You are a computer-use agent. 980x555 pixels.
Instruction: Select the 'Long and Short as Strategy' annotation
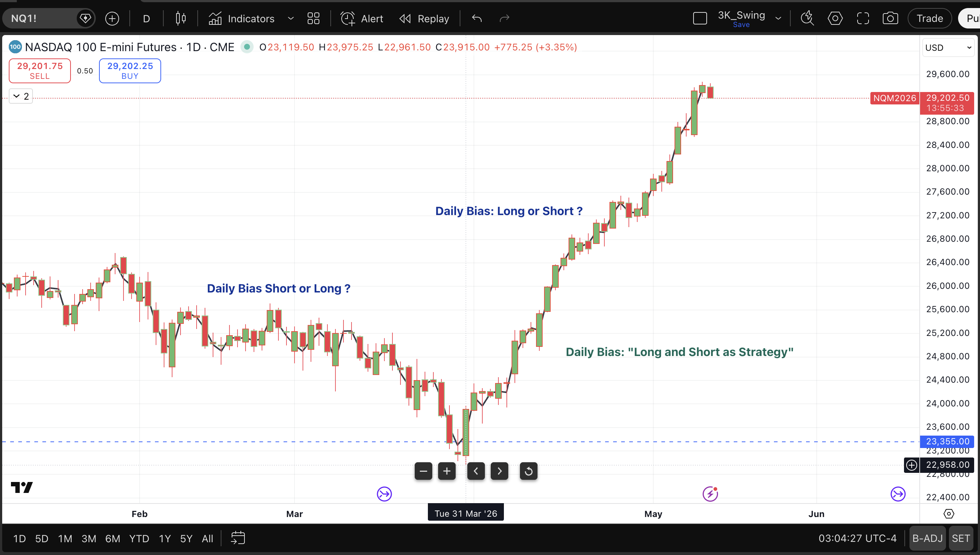(x=679, y=352)
